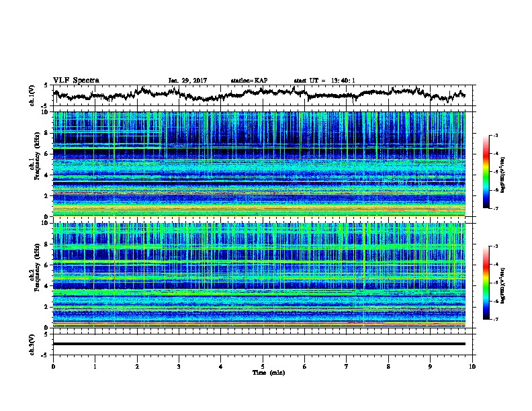The height and width of the screenshot is (411, 532).
Task: Click the "ch.1(V)" axis label
Action: coord(32,95)
